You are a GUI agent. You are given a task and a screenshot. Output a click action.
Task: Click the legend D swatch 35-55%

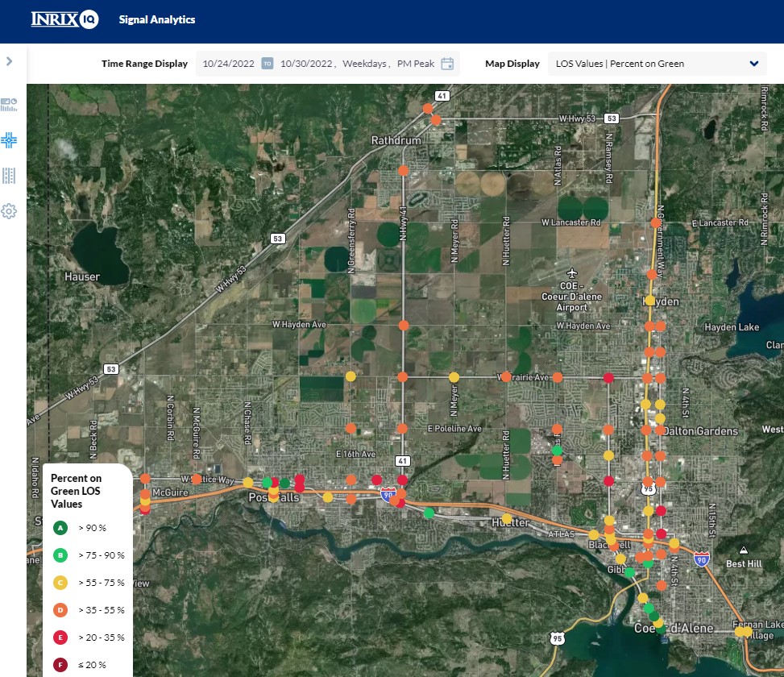pos(60,610)
